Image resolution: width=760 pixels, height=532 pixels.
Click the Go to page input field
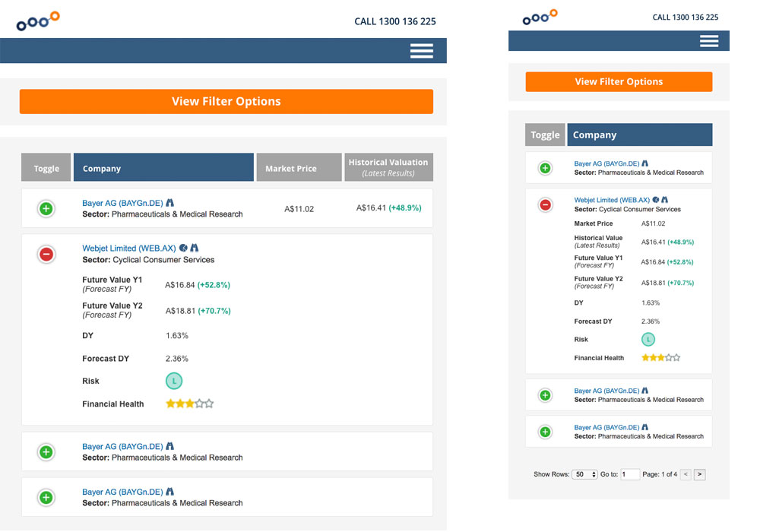pyautogui.click(x=629, y=474)
